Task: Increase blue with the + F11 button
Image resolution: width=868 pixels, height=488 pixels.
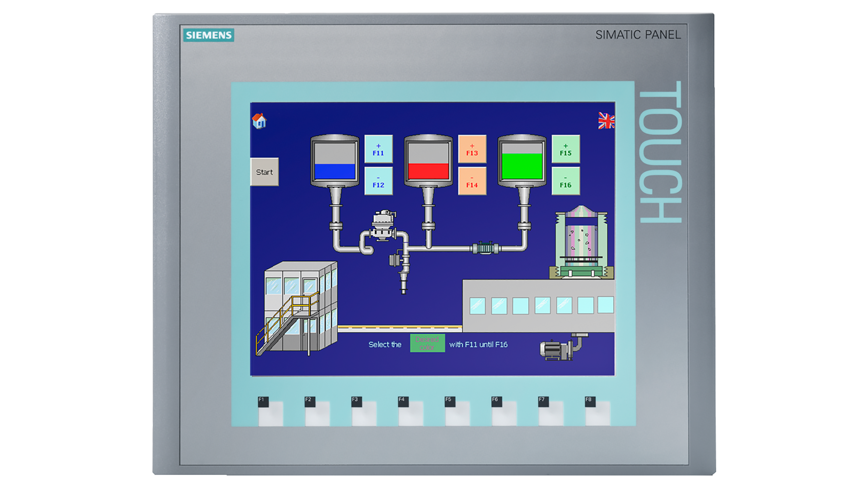Action: pos(378,149)
